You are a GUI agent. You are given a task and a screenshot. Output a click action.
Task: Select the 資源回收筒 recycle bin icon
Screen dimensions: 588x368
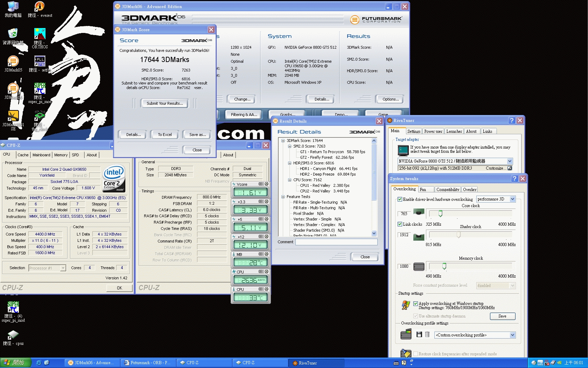[13, 36]
